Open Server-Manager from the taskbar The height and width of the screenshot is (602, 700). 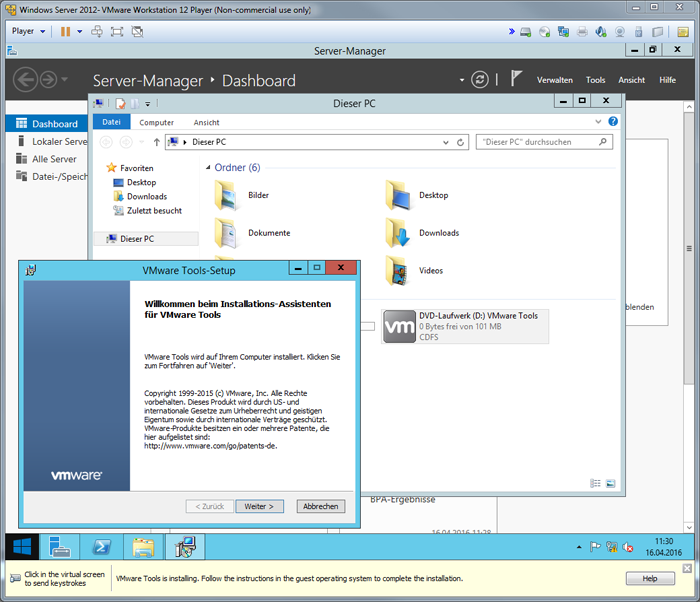60,547
